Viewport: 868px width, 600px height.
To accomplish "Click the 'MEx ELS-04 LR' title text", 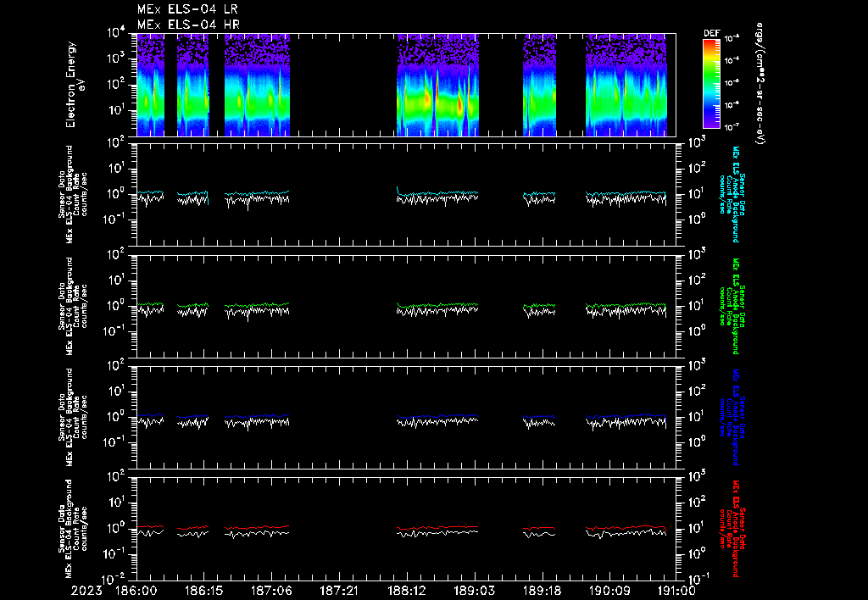I will [187, 9].
